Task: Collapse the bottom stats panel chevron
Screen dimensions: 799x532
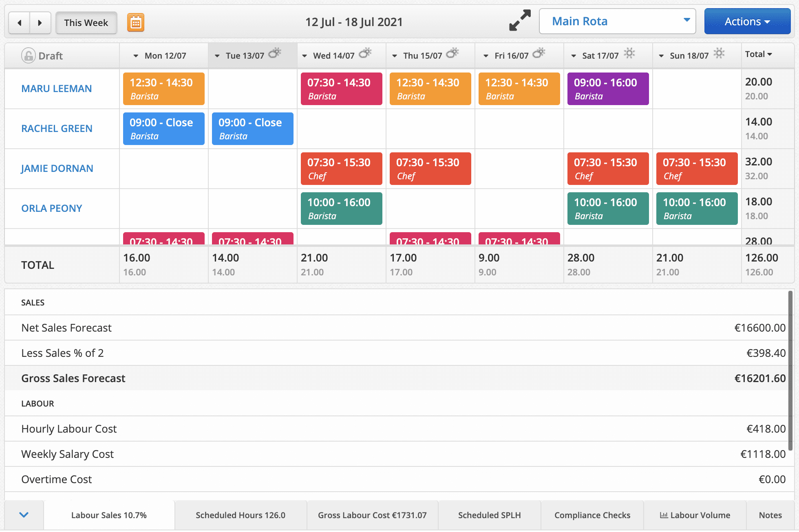Action: (x=23, y=515)
